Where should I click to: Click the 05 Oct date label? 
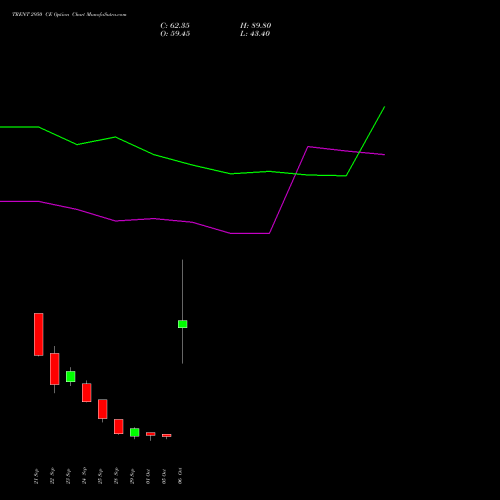point(164,476)
